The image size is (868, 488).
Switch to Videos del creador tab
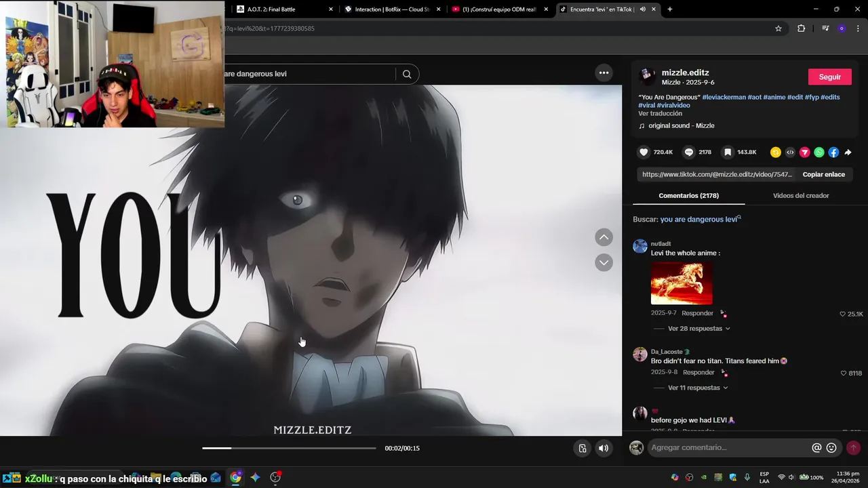click(801, 196)
